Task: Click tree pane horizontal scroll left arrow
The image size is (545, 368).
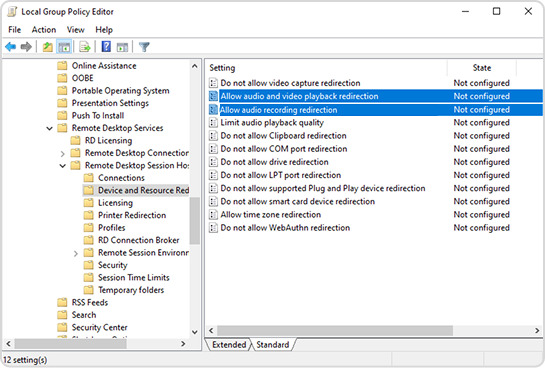Action: [x=9, y=344]
